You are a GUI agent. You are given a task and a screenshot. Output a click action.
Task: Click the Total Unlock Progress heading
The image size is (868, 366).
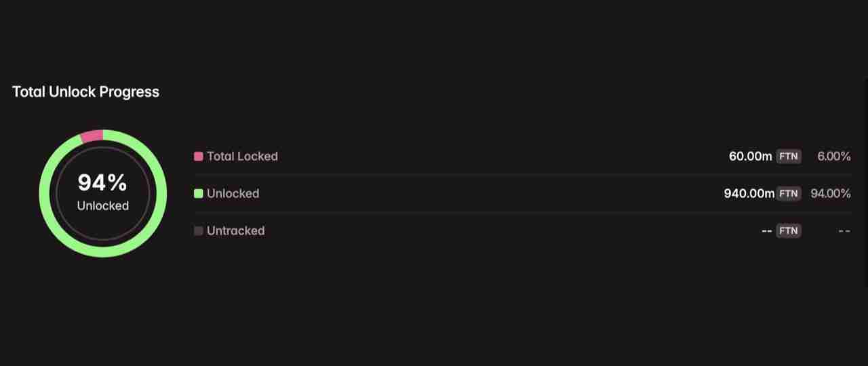pos(85,92)
